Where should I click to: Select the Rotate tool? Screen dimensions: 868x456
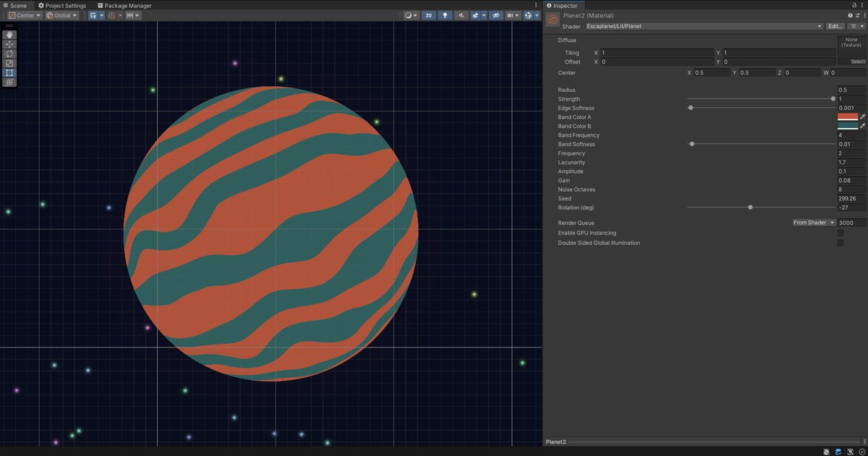pos(9,54)
